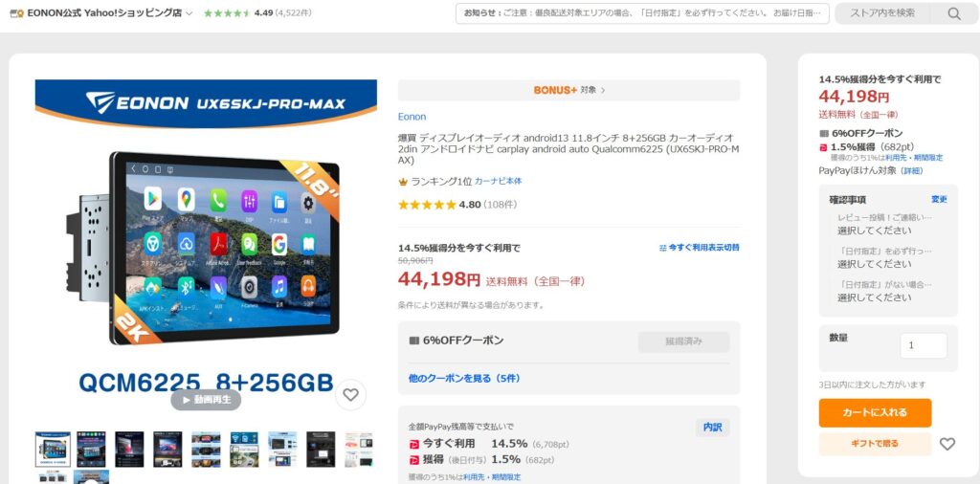The height and width of the screenshot is (484, 980).
Task: Click the 内訳 breakdown button
Action: tap(712, 428)
